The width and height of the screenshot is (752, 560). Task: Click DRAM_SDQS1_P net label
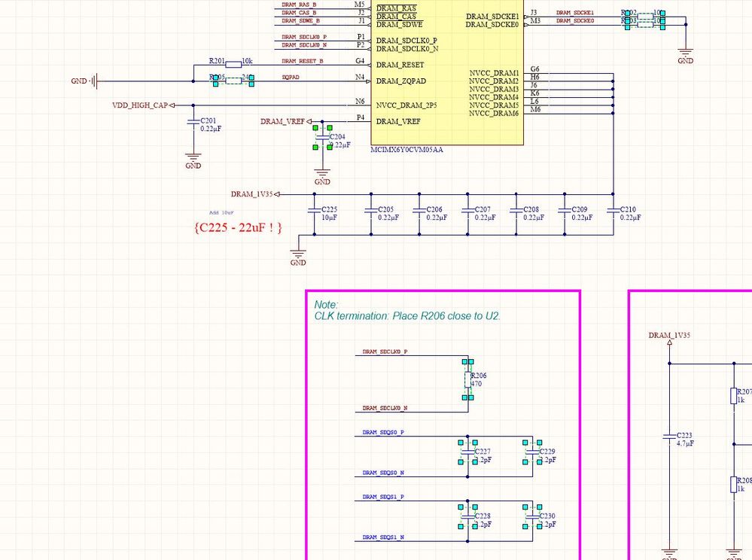click(383, 497)
